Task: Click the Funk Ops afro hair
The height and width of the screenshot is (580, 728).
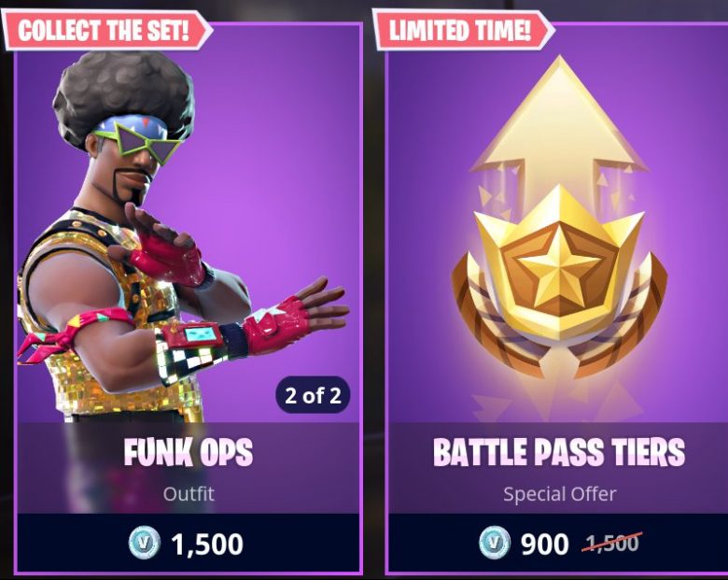Action: pyautogui.click(x=123, y=95)
